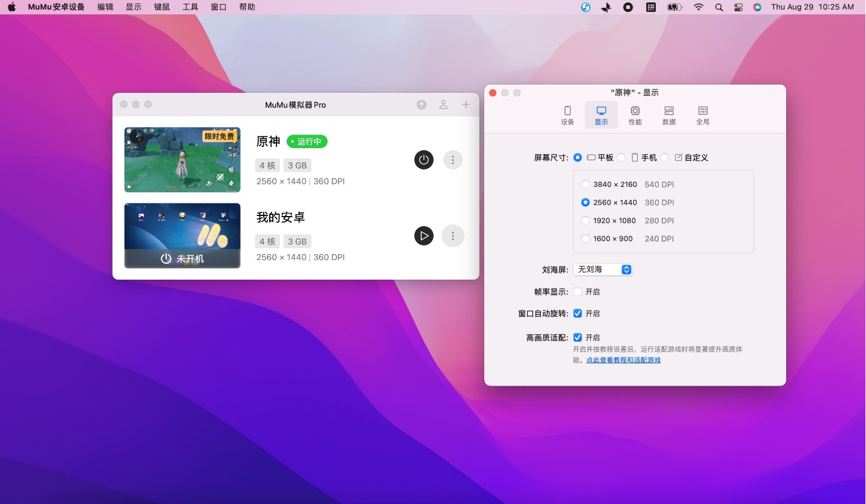Click the blue swirl app icon in menu bar
866x504 pixels.
click(x=586, y=7)
